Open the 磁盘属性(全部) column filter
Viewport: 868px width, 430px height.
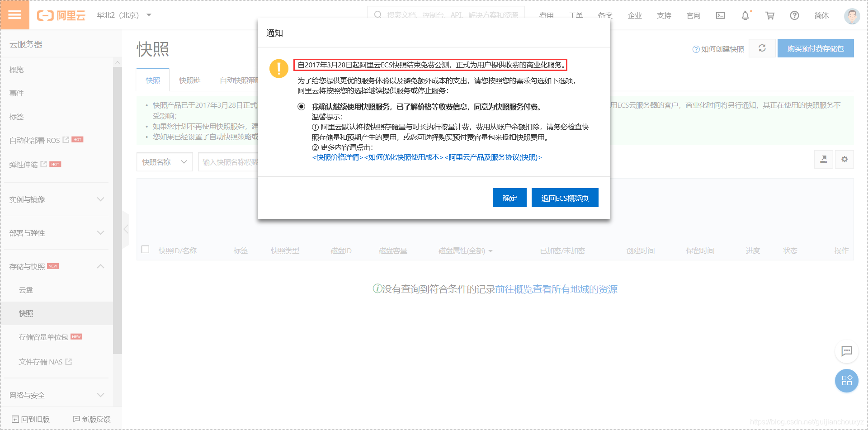[x=466, y=250]
